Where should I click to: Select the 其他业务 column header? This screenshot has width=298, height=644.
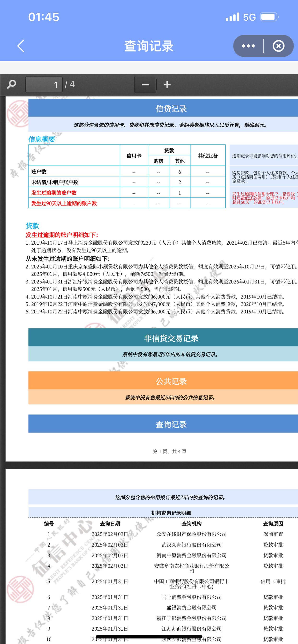[208, 156]
